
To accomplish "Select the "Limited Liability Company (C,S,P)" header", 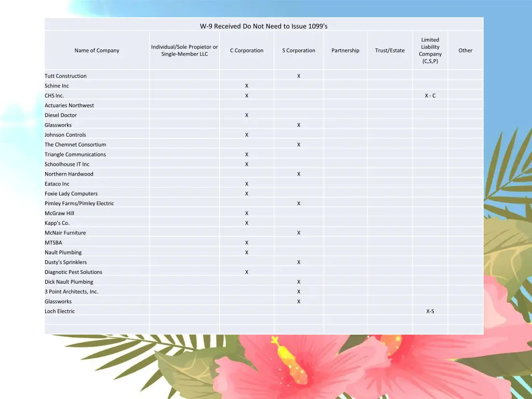I will pos(430,50).
